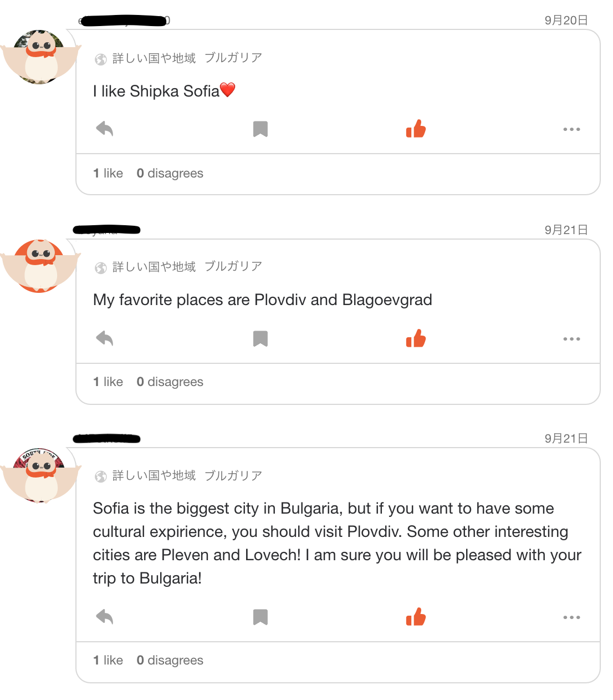The image size is (613, 700).
Task: Open more options for Pleven Lovech answer
Action: pos(571,617)
